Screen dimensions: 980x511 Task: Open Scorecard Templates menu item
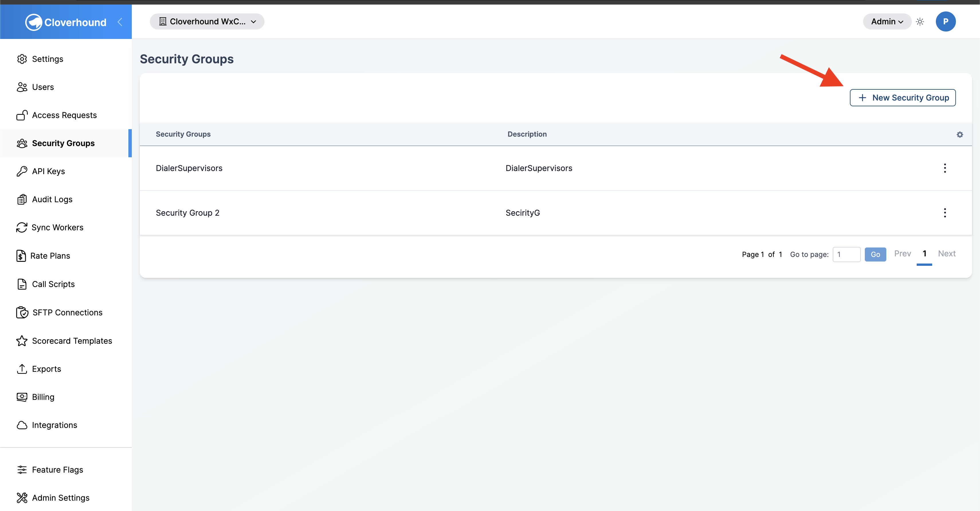tap(65, 341)
